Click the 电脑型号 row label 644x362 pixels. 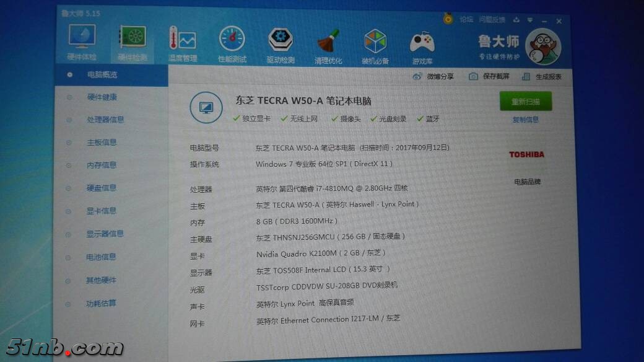[x=204, y=148]
